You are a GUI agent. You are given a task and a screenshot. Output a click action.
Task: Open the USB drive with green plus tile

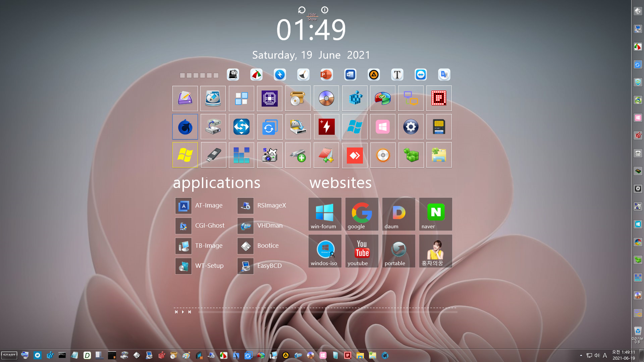[x=298, y=155]
